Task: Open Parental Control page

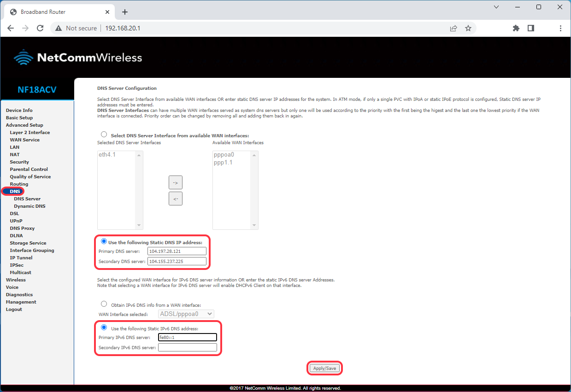Action: pyautogui.click(x=29, y=169)
